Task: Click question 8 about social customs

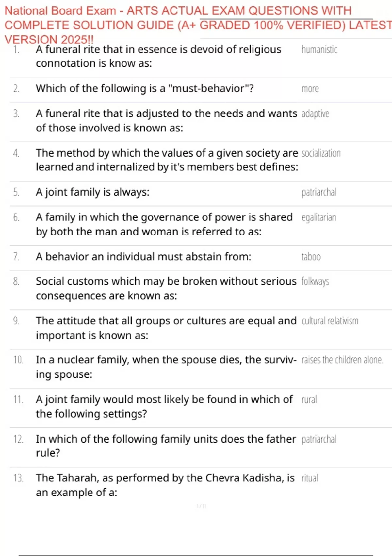Action: pos(166,288)
